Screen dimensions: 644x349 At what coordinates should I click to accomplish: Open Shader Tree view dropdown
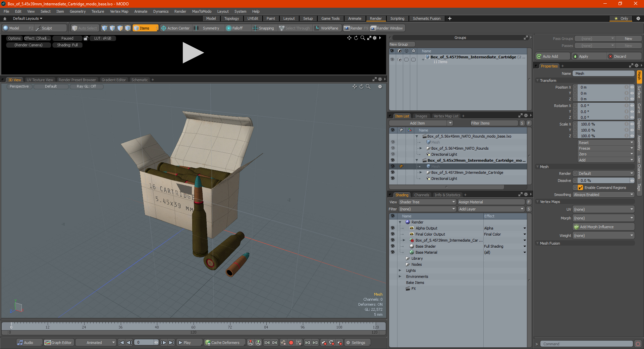click(427, 202)
